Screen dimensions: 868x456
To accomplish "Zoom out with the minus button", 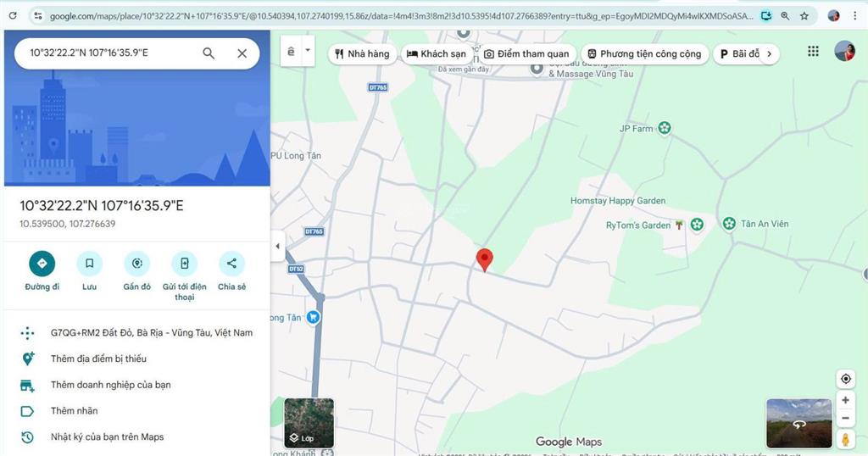I will click(845, 419).
